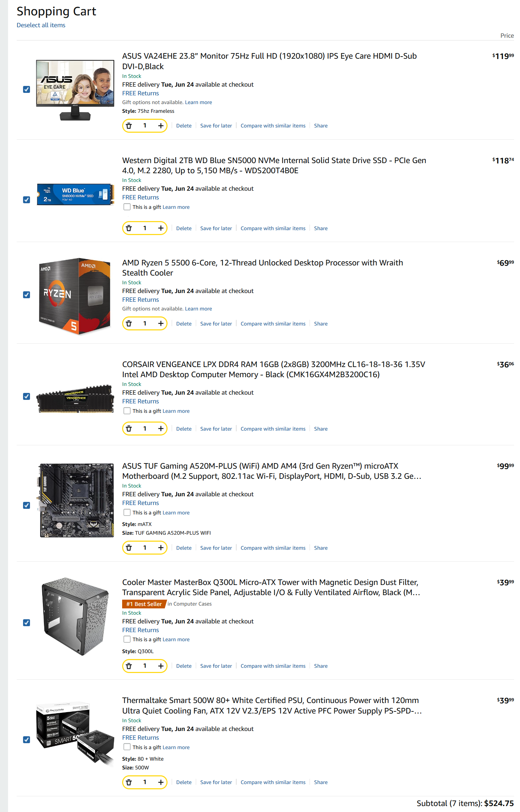Viewport: 520px width, 812px height.
Task: Click trash icon for AMD Ryzen 5 5500
Action: [129, 323]
